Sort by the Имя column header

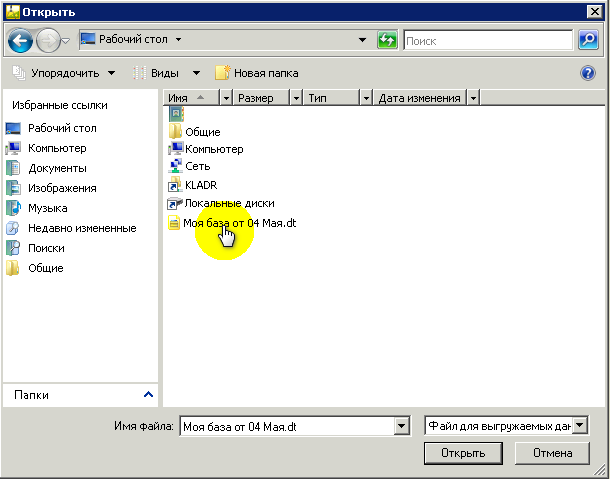[192, 98]
